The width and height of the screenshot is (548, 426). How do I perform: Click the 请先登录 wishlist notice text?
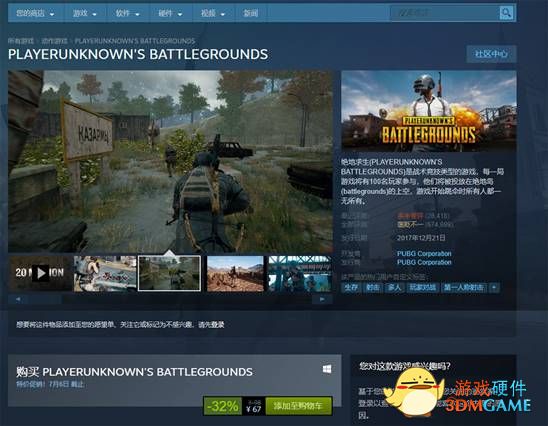(x=211, y=325)
